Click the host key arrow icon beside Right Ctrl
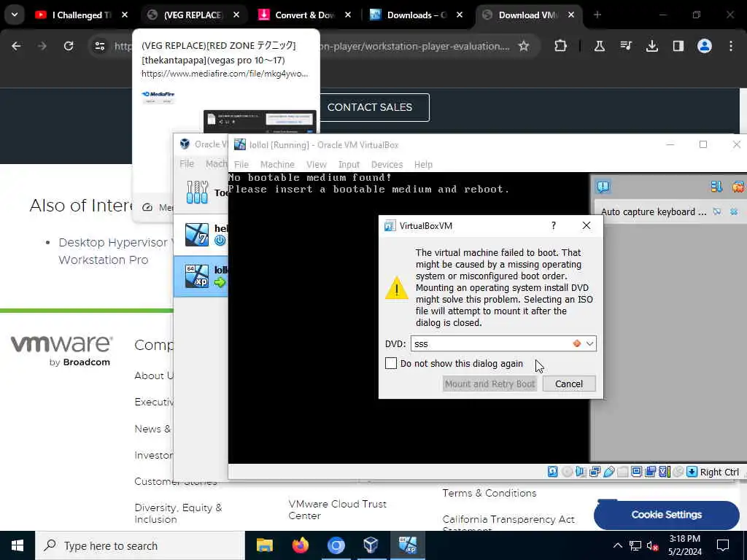 [692, 472]
